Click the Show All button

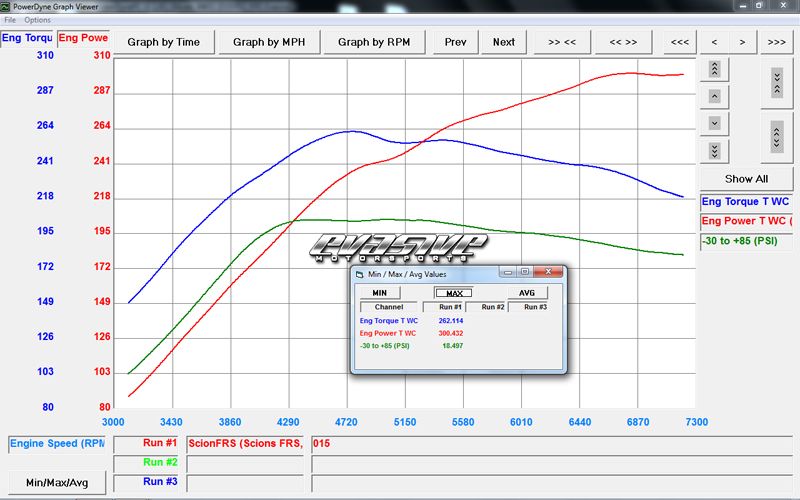pyautogui.click(x=746, y=179)
